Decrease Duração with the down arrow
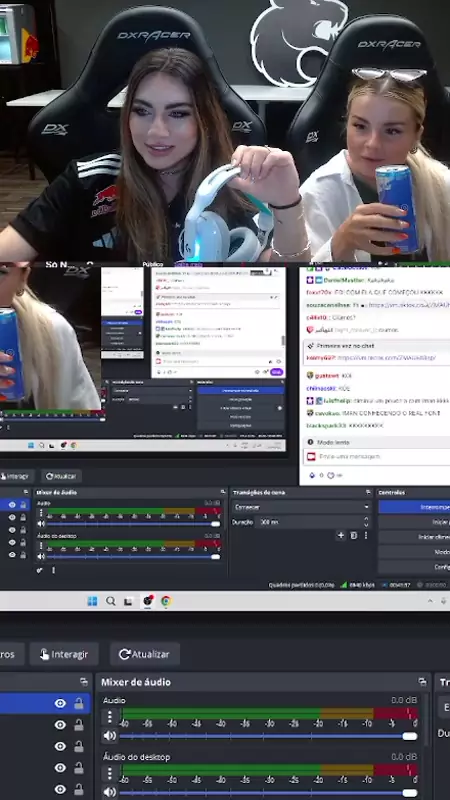 pos(366,525)
